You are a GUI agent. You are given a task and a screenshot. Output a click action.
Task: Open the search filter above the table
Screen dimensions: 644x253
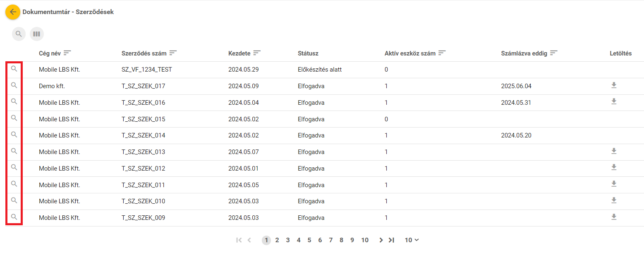click(x=19, y=34)
